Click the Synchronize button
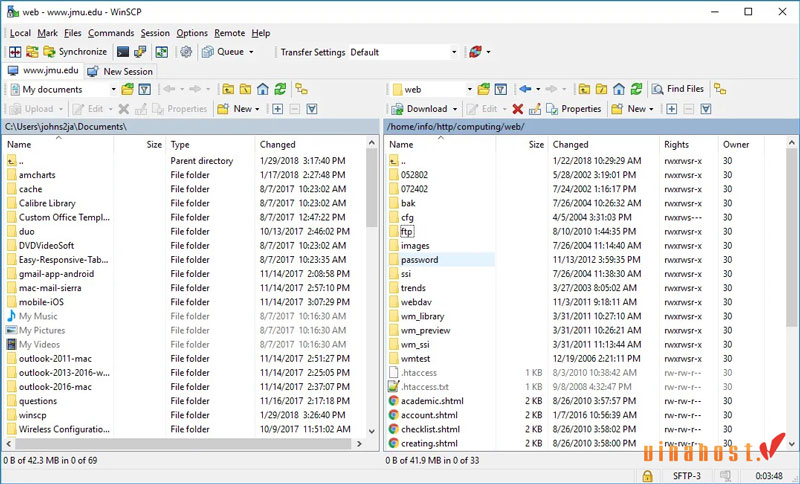This screenshot has height=484, width=800. tap(76, 52)
